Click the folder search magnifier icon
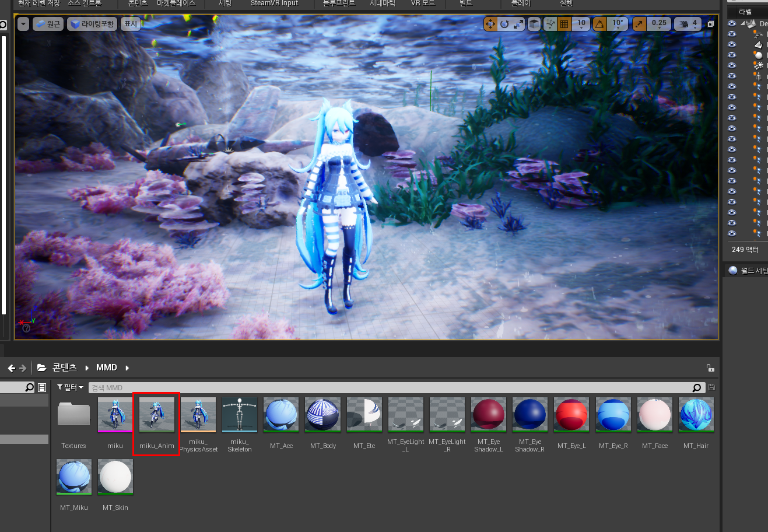 click(30, 387)
